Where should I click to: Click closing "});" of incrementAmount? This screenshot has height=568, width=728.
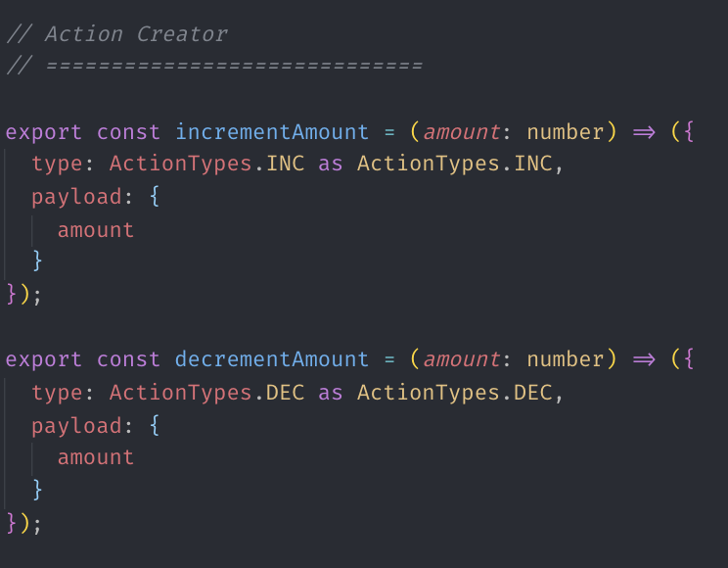[x=23, y=294]
